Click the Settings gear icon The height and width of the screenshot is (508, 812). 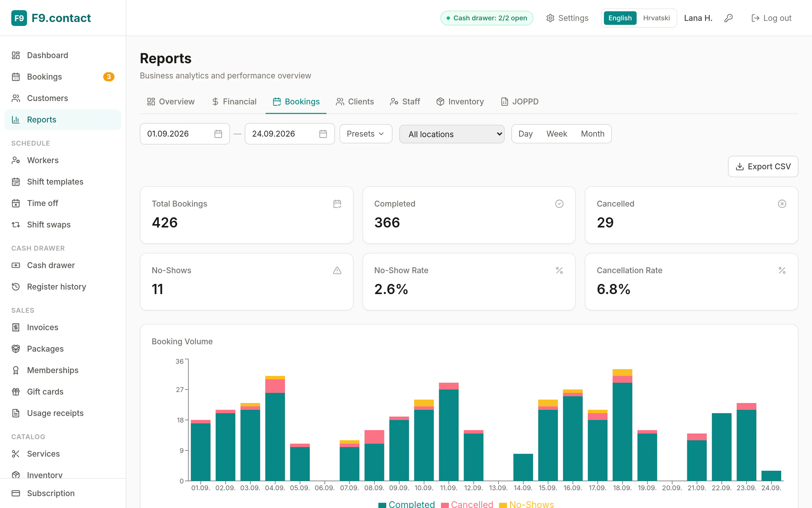coord(550,18)
